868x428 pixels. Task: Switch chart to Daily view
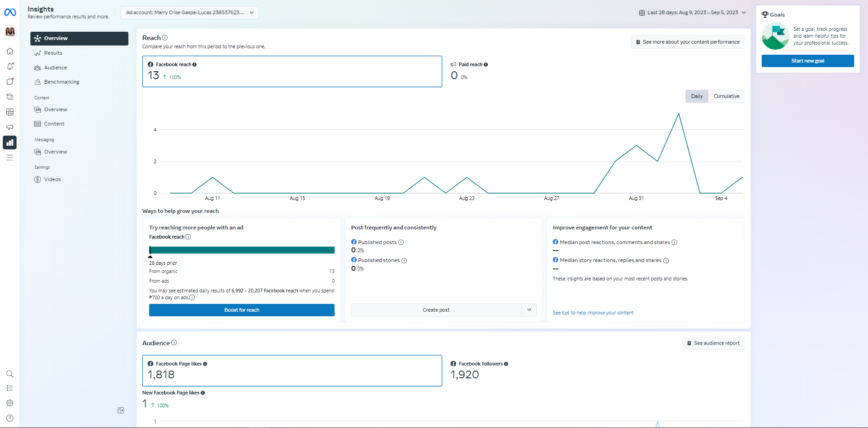696,96
